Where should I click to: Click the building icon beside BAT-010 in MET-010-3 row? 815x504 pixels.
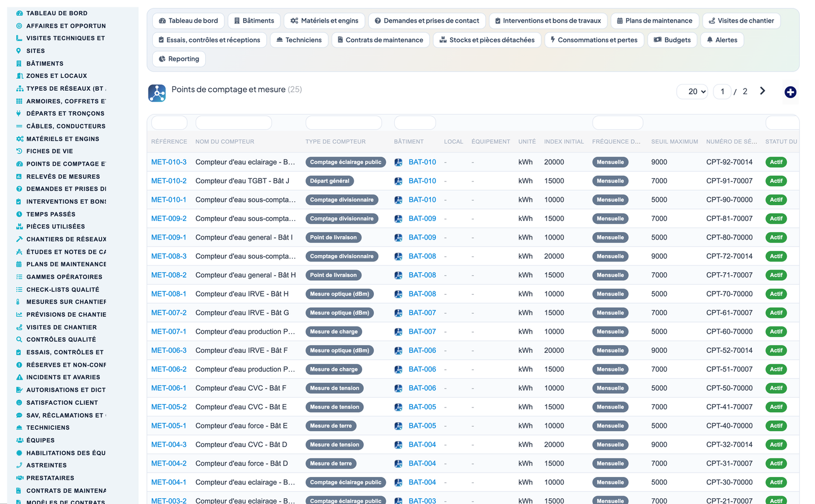click(398, 162)
